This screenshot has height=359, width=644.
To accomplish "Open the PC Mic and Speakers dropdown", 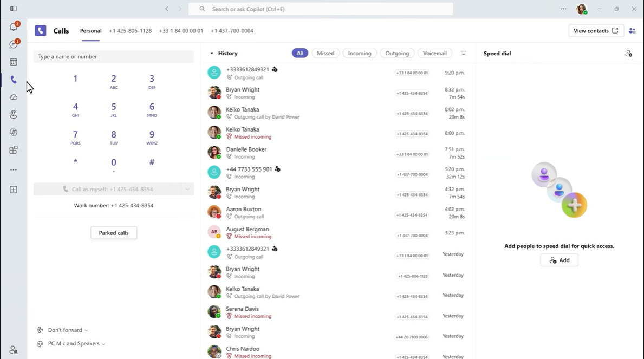I will coord(71,343).
